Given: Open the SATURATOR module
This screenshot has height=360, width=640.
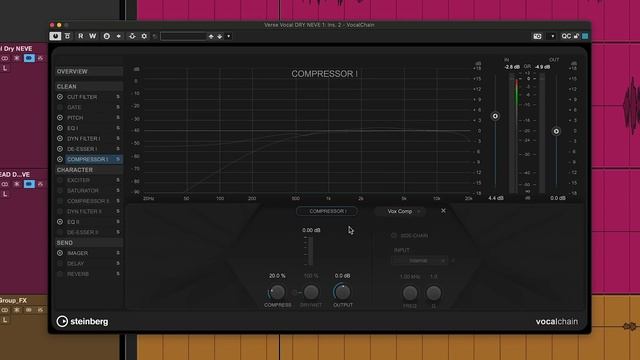Looking at the screenshot, I should (83, 191).
